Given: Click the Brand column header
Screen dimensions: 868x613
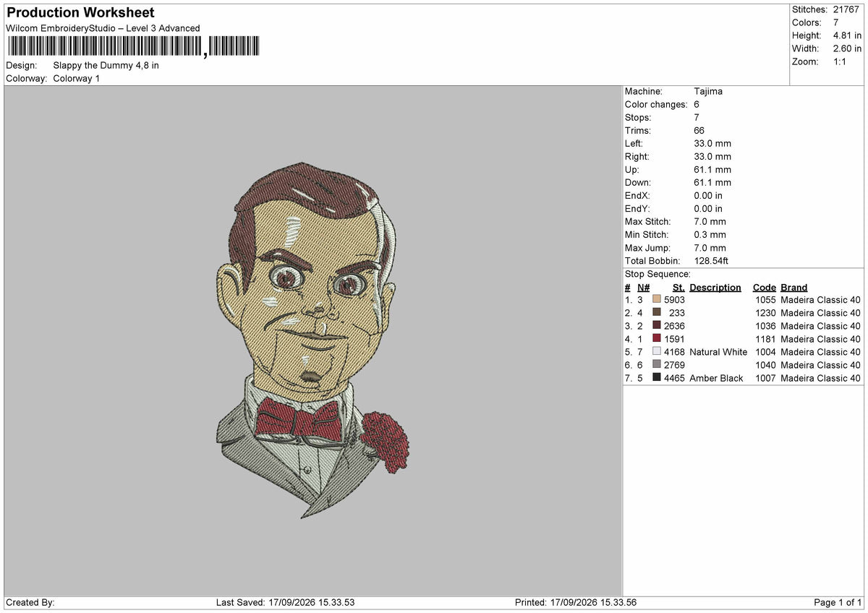Looking at the screenshot, I should point(794,287).
